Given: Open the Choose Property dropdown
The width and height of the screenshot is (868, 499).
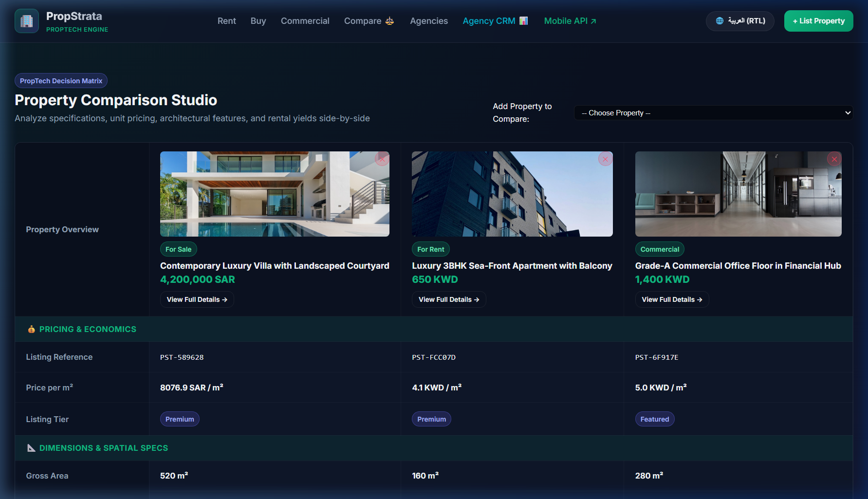Looking at the screenshot, I should click(x=713, y=113).
